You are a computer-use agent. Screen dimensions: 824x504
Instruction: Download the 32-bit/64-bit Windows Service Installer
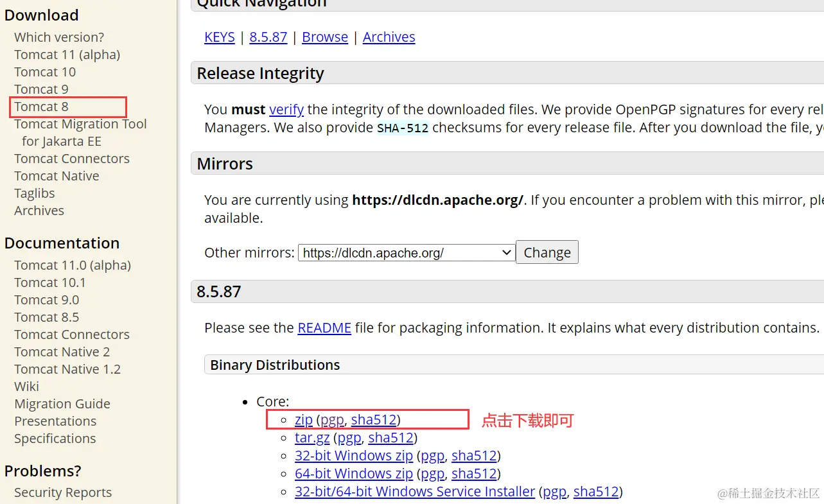coord(415,492)
